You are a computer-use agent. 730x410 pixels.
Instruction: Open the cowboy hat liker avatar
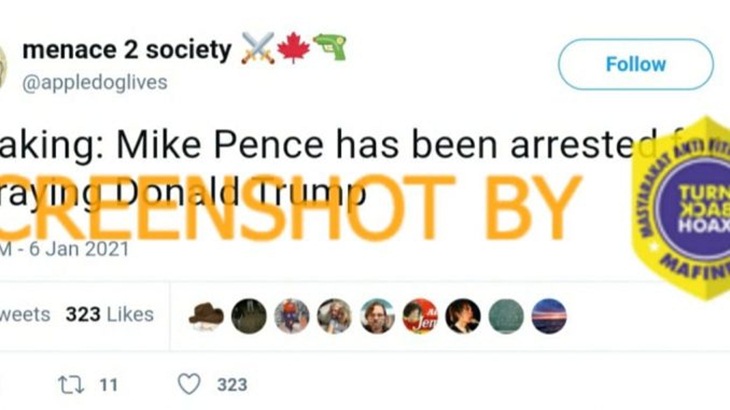206,316
